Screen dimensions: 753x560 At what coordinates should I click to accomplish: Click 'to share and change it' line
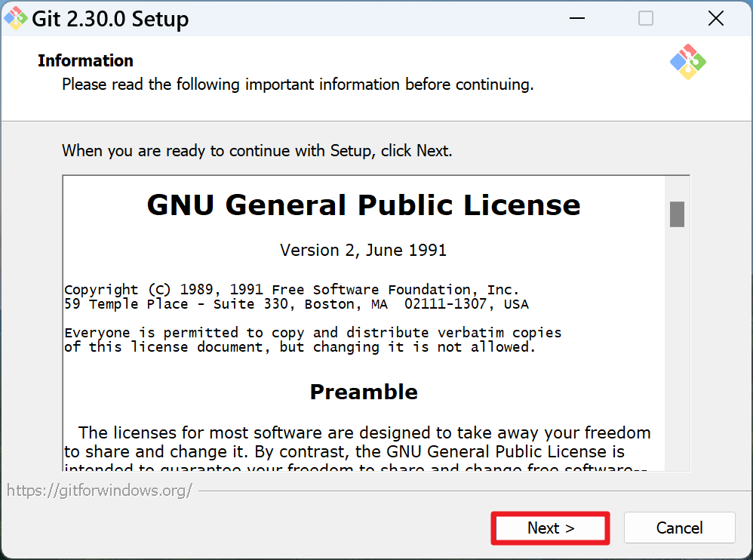[344, 452]
